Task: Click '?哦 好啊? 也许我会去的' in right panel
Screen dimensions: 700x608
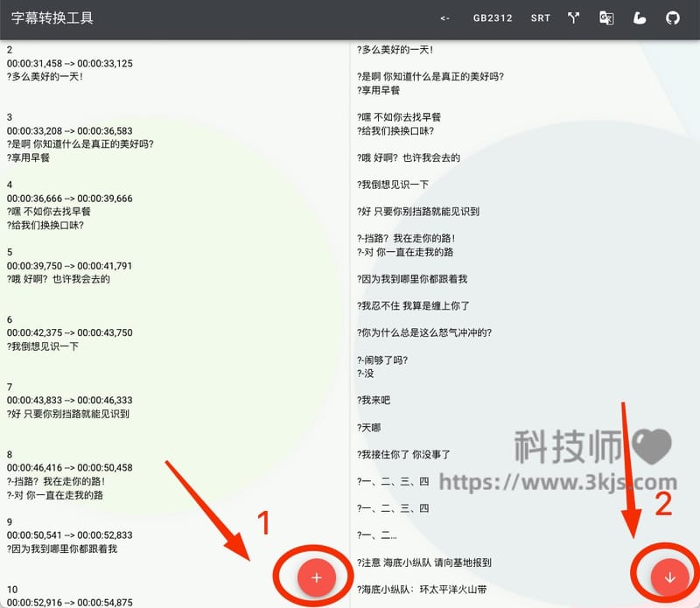Action: [x=409, y=157]
